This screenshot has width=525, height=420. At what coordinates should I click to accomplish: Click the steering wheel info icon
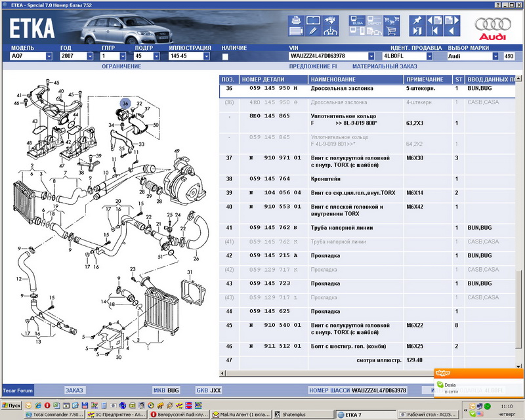point(330,31)
